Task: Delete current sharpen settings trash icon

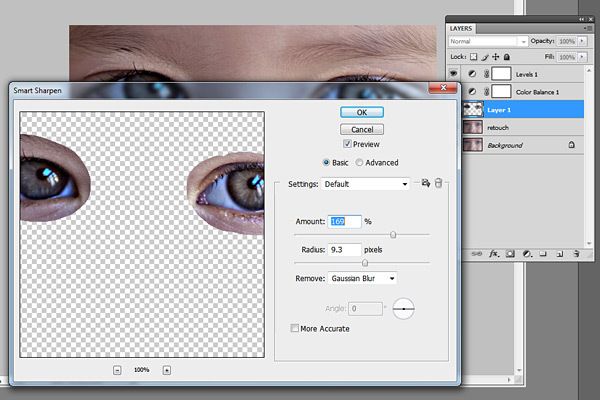Action: [438, 184]
